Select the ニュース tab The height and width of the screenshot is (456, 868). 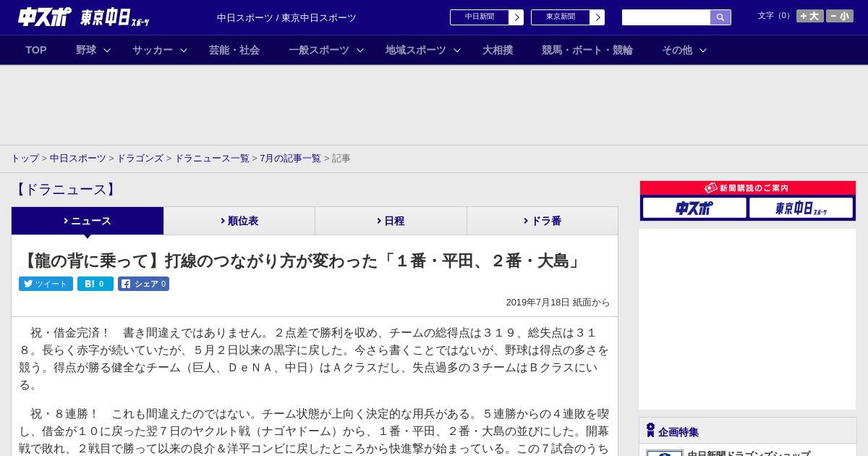click(88, 221)
